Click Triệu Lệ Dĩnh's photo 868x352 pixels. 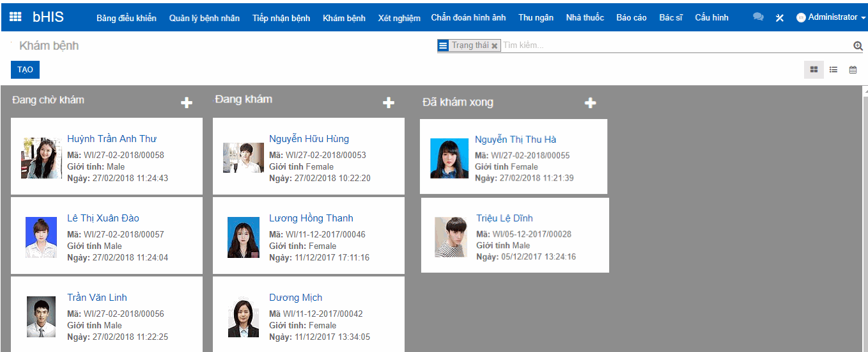coord(451,237)
